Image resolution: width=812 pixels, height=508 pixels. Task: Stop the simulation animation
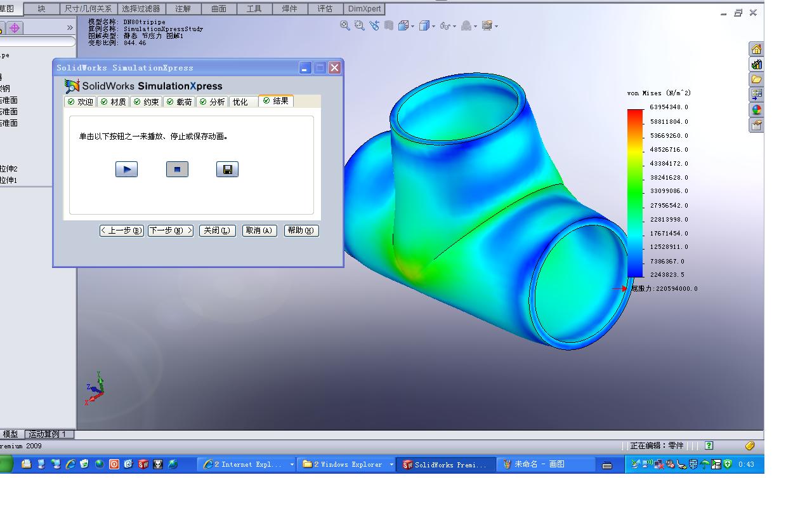[177, 170]
